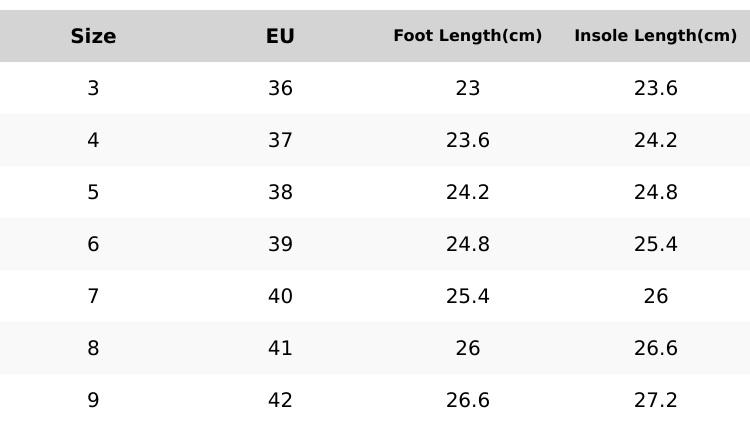Select foot length 23.6 in size 4 row
750x426 pixels.
[x=467, y=141]
